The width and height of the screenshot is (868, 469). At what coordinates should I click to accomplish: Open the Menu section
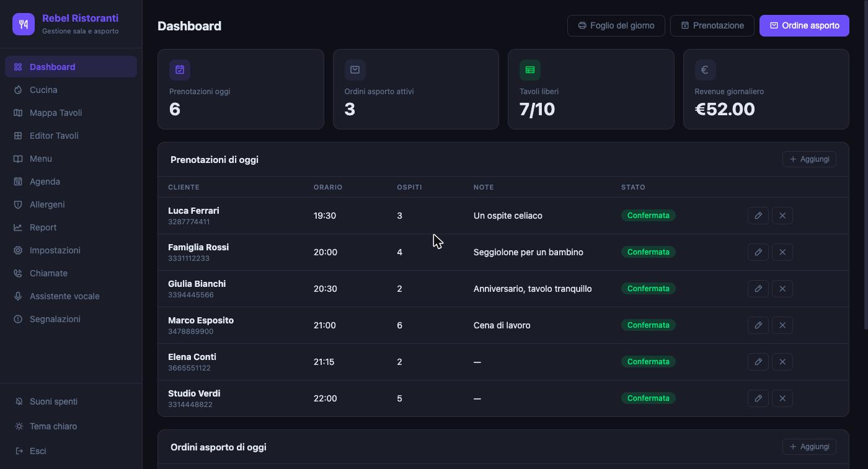(71, 159)
